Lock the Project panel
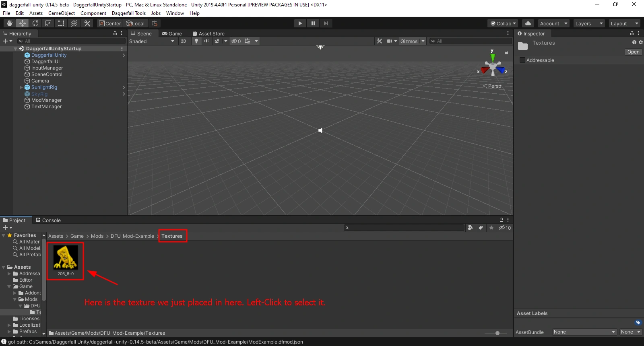The width and height of the screenshot is (644, 346). (502, 220)
